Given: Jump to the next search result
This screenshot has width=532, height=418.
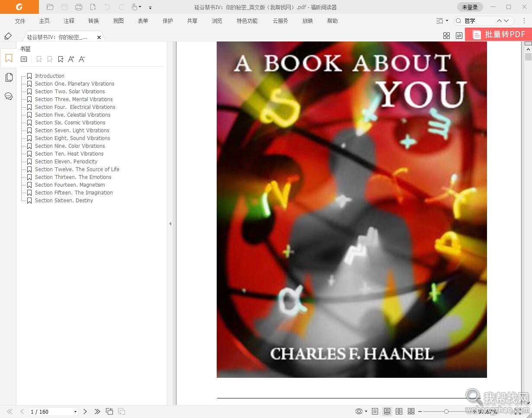Looking at the screenshot, I should click(x=506, y=21).
